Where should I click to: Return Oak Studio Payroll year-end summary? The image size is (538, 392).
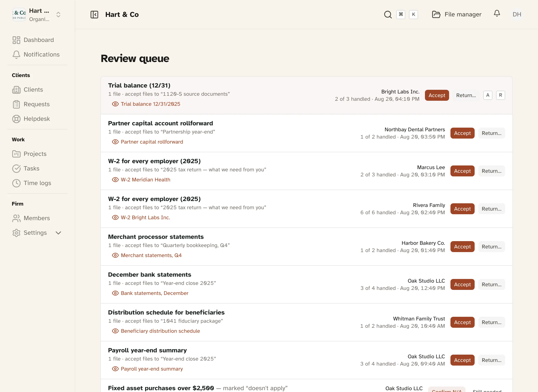491,360
